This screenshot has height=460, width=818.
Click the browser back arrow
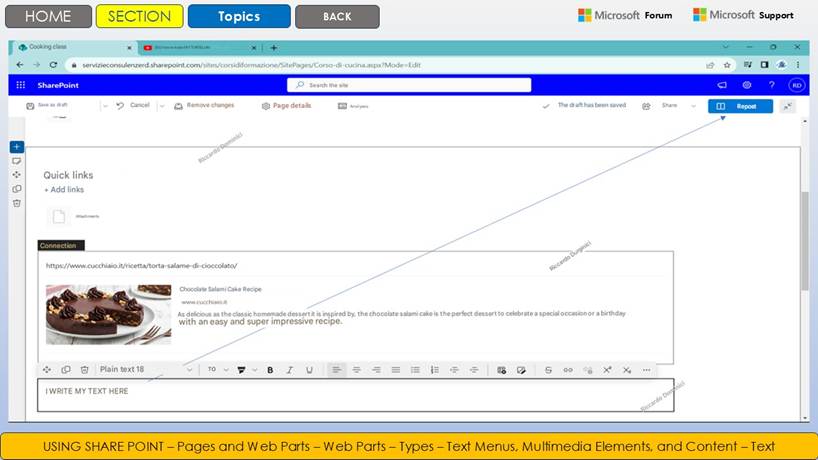[20, 65]
